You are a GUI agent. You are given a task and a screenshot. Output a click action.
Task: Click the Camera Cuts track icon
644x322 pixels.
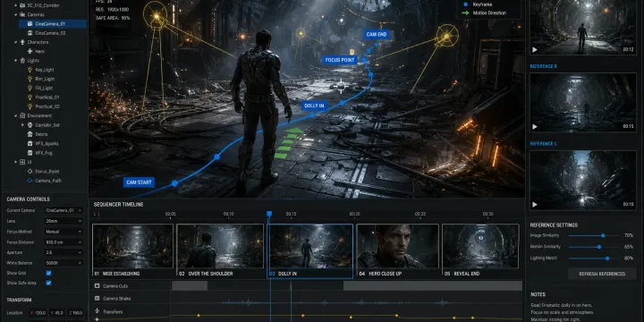point(97,286)
